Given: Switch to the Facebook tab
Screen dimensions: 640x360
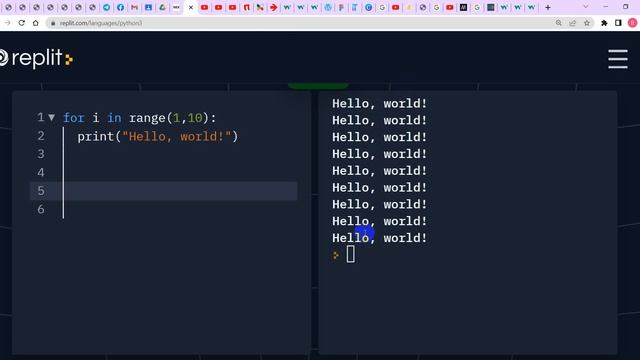Looking at the screenshot, I should [x=120, y=7].
